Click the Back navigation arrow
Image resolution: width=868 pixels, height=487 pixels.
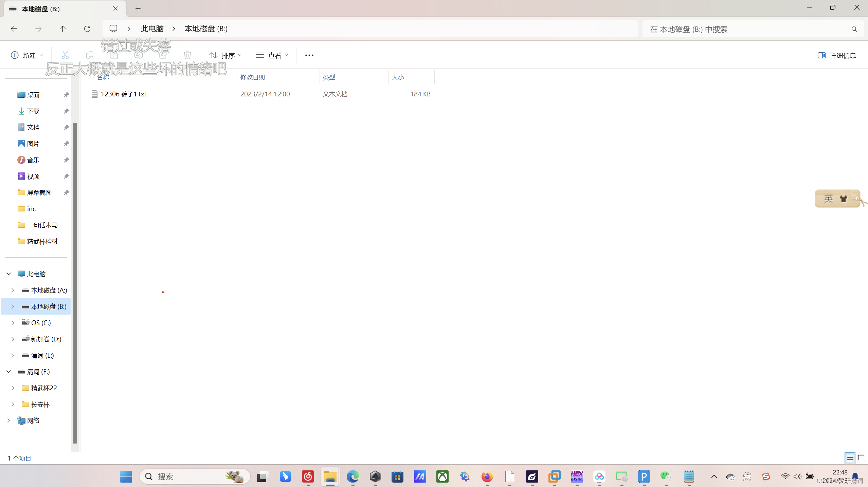coord(14,29)
